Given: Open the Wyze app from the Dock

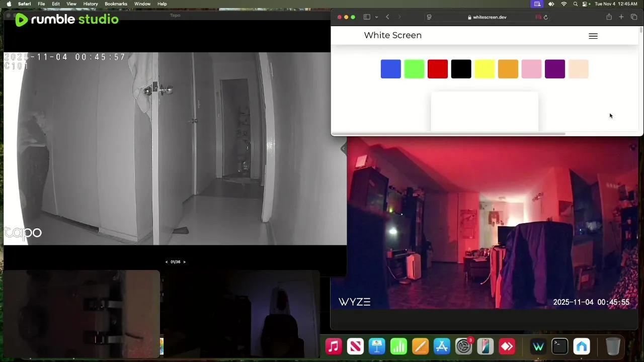Looking at the screenshot, I should coord(538,346).
